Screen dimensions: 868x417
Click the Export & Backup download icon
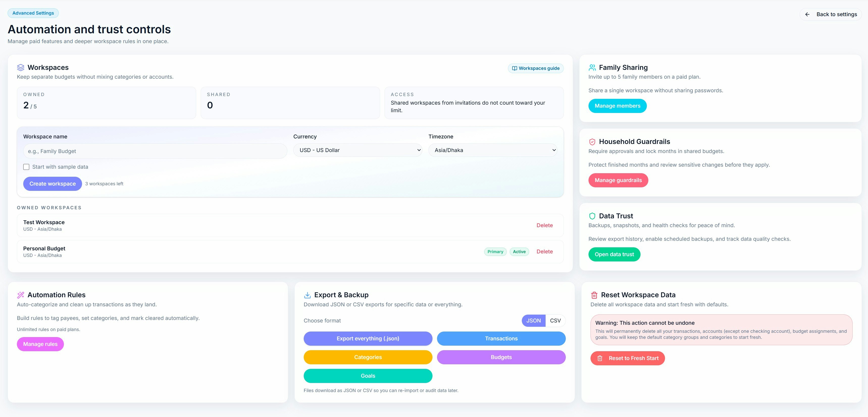[x=307, y=294]
